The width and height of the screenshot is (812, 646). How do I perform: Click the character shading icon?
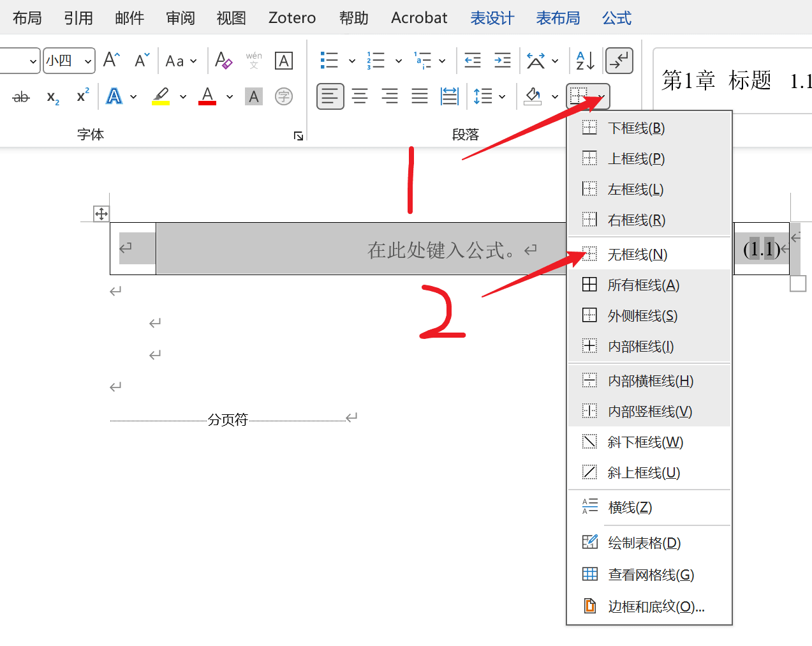coord(254,96)
